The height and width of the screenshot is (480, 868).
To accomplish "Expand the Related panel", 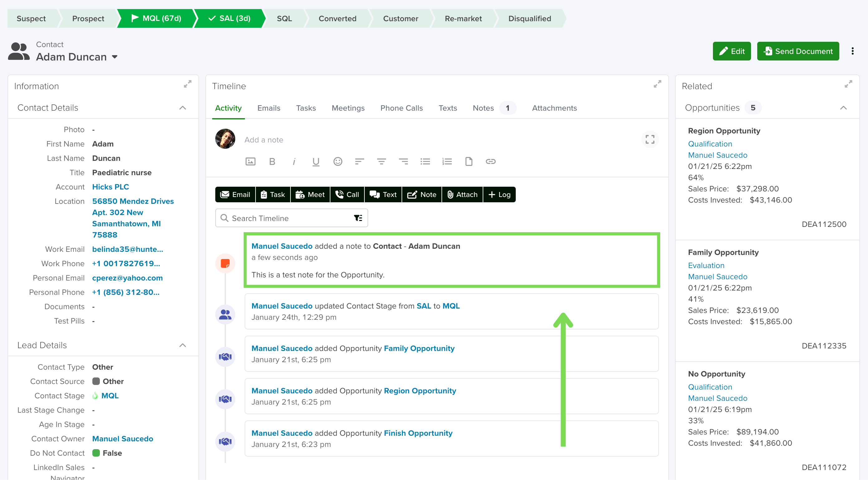I will tap(848, 84).
